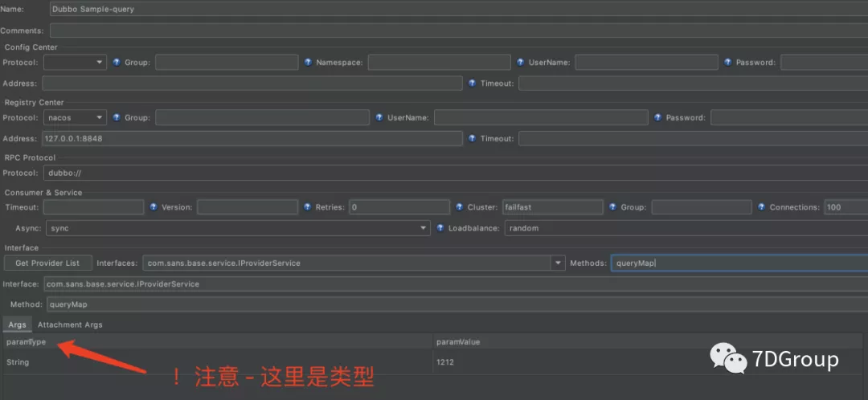Click the Version input field
The width and height of the screenshot is (868, 400).
coord(248,207)
